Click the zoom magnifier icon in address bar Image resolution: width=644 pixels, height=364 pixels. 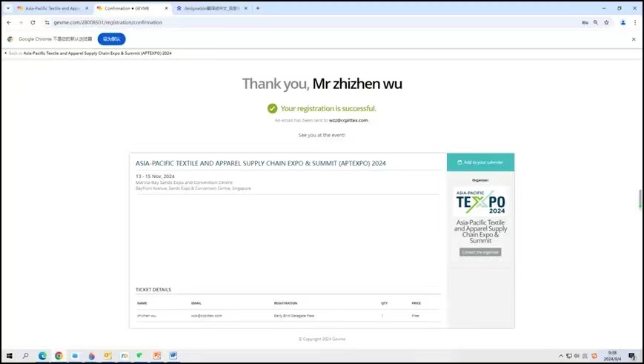click(x=595, y=23)
